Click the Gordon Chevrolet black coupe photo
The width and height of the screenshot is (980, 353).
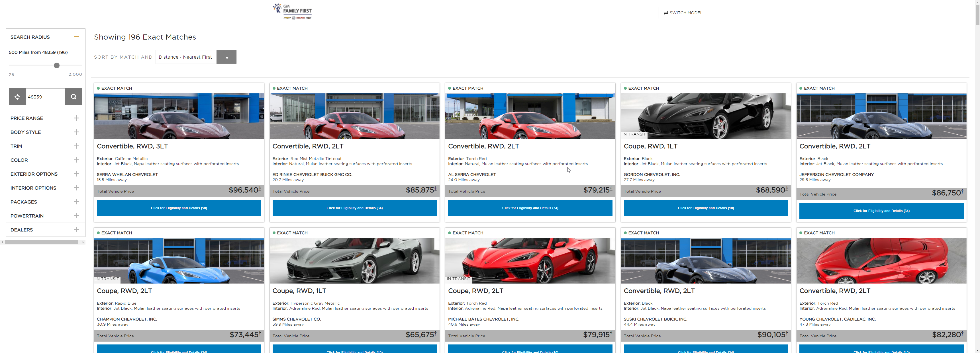(x=706, y=116)
